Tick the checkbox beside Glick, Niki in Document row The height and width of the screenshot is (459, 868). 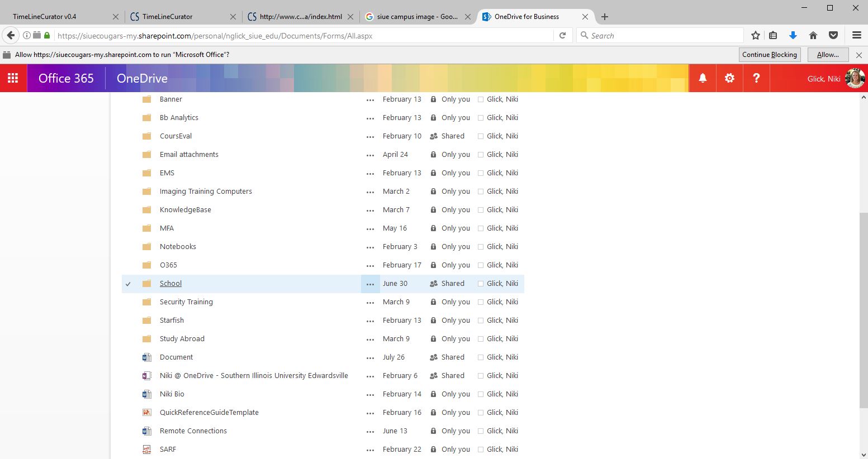[x=481, y=357]
